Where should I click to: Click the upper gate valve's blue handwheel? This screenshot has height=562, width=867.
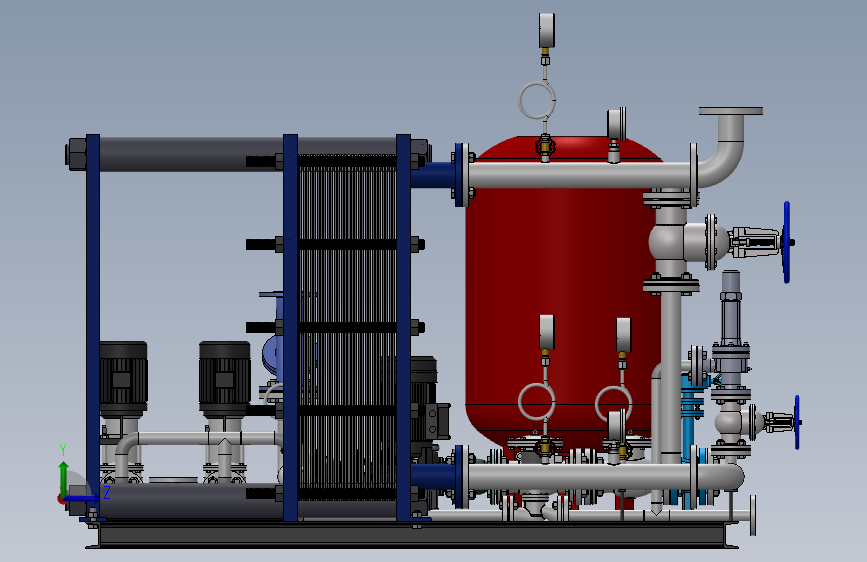point(787,242)
